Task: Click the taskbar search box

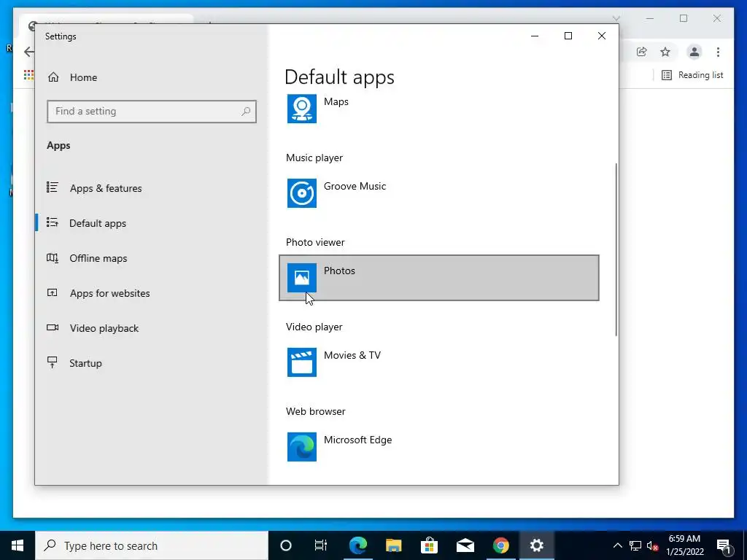Action: (152, 545)
